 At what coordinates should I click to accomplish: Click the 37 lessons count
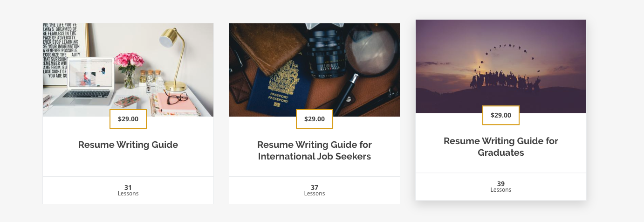[x=315, y=187]
